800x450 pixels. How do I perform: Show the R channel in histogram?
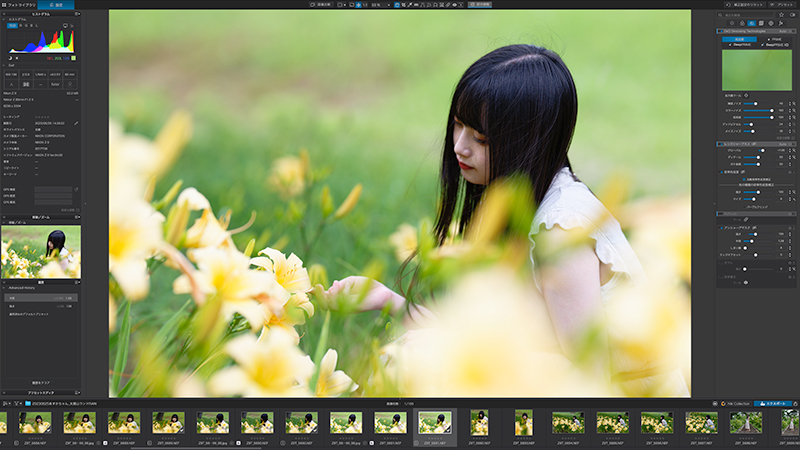click(x=20, y=25)
